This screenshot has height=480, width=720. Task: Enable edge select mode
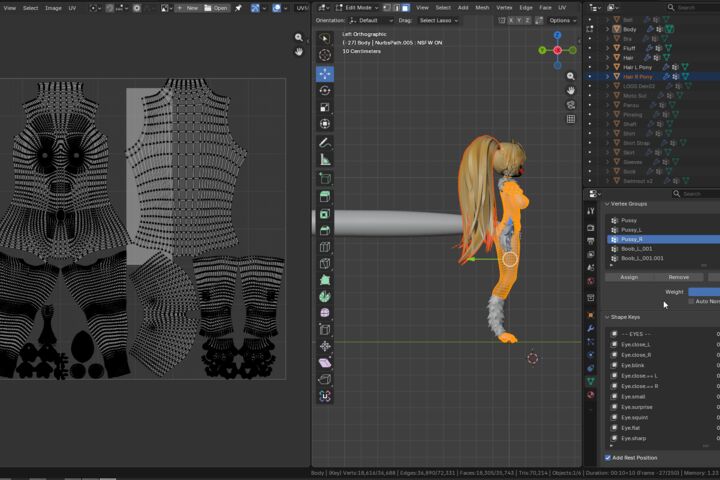click(x=396, y=8)
